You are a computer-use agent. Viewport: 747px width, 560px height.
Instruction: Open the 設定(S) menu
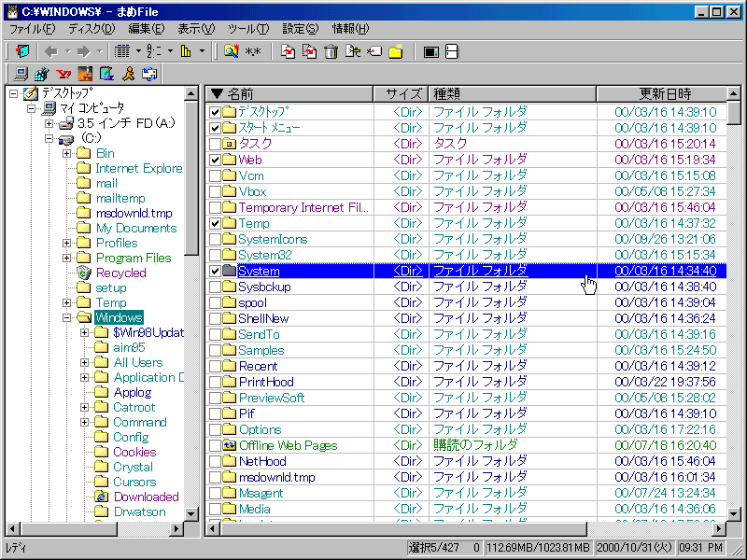point(300,29)
